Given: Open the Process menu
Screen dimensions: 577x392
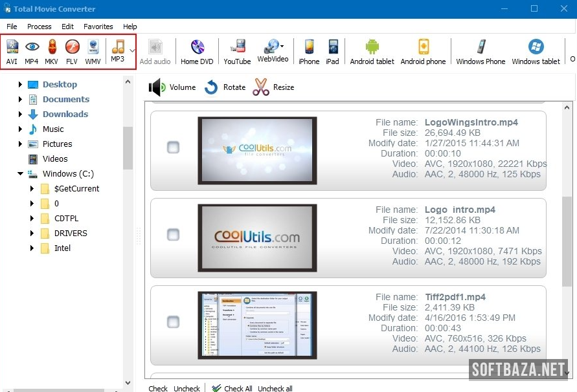Looking at the screenshot, I should pos(40,27).
